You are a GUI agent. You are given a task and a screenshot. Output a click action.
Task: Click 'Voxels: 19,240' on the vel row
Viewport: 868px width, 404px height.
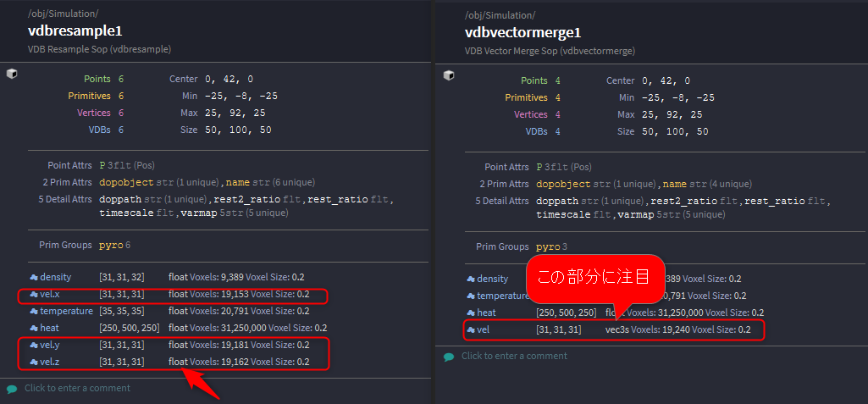661,330
